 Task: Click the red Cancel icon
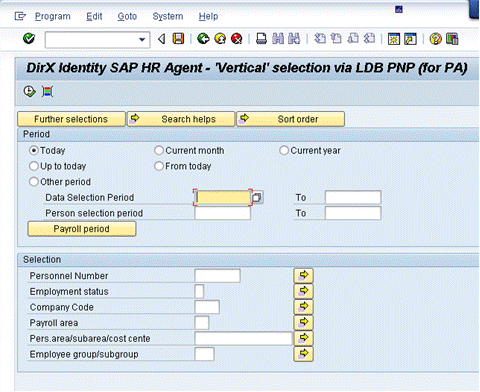(x=237, y=39)
